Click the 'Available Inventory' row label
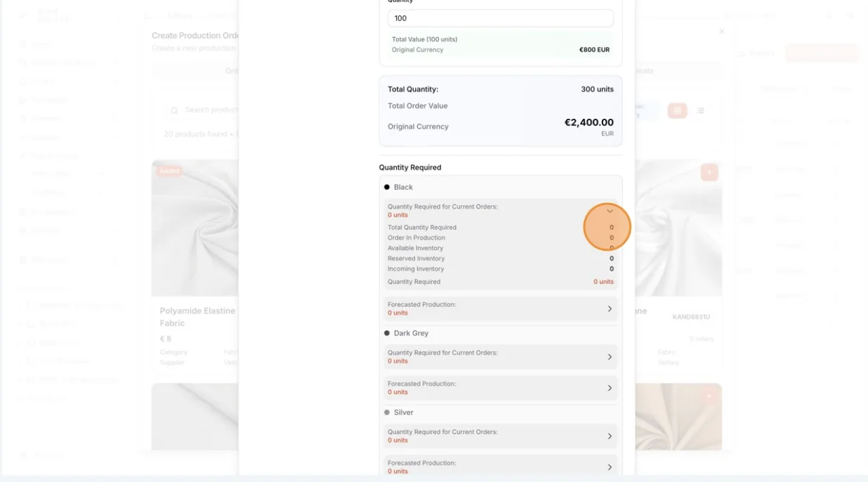The height and width of the screenshot is (482, 868). (x=416, y=248)
